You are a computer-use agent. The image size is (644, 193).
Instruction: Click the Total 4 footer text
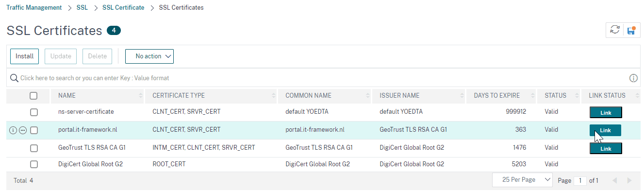(x=23, y=180)
